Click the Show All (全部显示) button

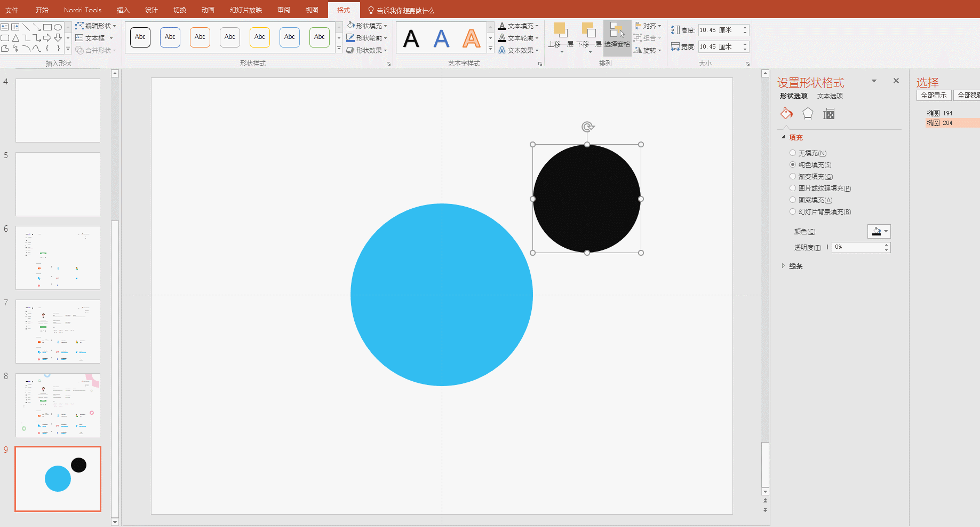pyautogui.click(x=934, y=96)
